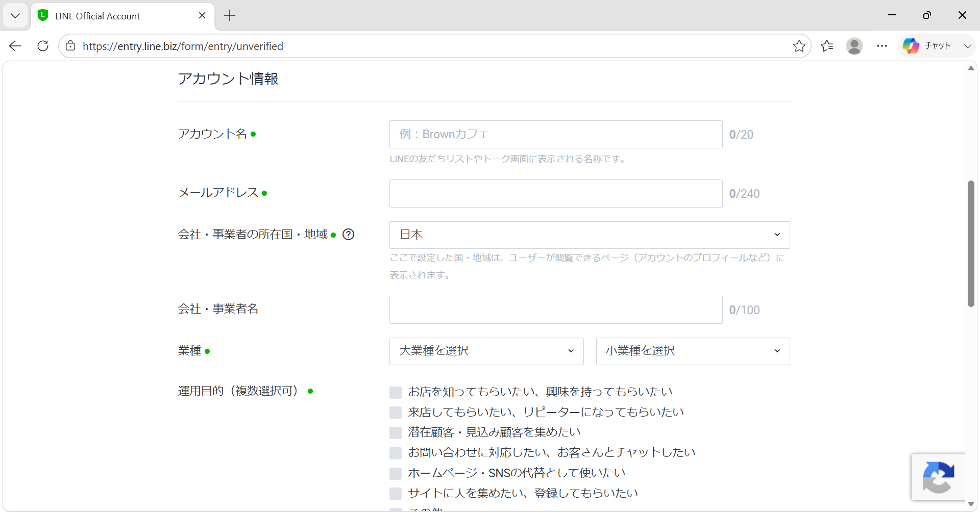This screenshot has height=514, width=980.
Task: Click the browser back arrow
Action: 15,46
